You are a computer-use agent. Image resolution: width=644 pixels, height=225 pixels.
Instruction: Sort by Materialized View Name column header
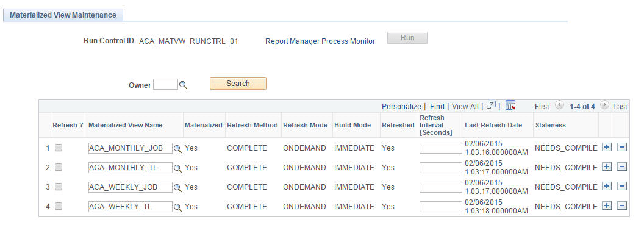125,125
